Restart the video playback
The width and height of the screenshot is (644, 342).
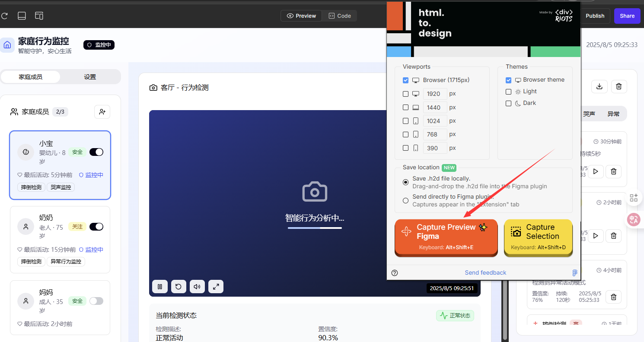179,286
